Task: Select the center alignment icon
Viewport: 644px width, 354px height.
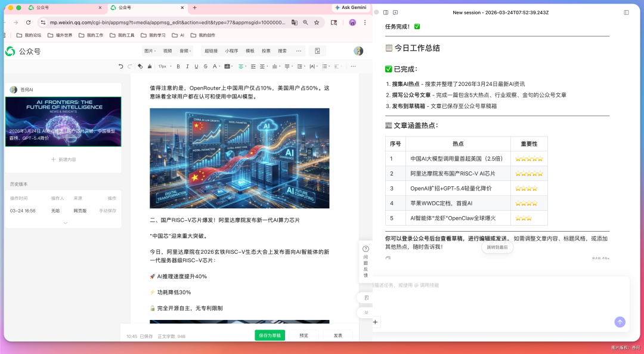Action: (241, 67)
